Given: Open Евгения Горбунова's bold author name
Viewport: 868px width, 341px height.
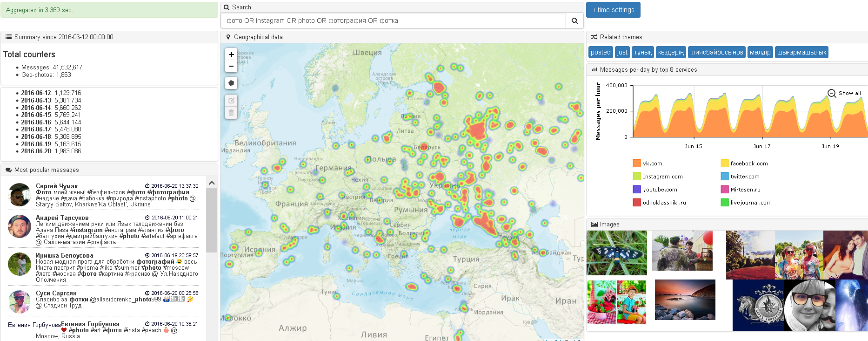Looking at the screenshot, I should click(x=90, y=324).
